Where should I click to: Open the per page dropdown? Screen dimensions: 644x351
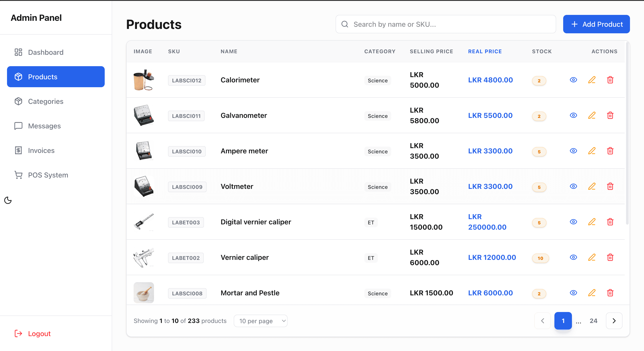pos(260,321)
